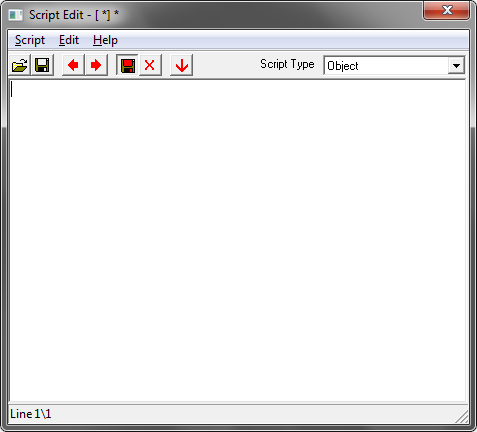The height and width of the screenshot is (432, 477).
Task: Open a script file with folder icon
Action: point(20,65)
